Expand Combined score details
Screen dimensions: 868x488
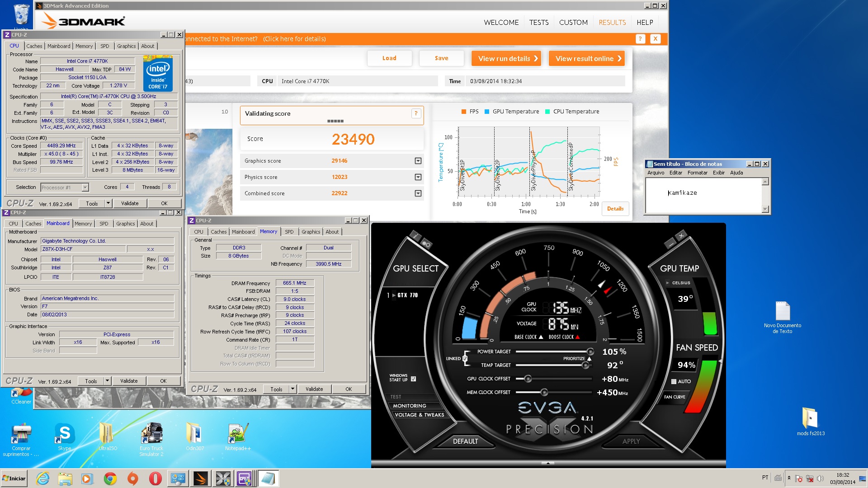[418, 193]
